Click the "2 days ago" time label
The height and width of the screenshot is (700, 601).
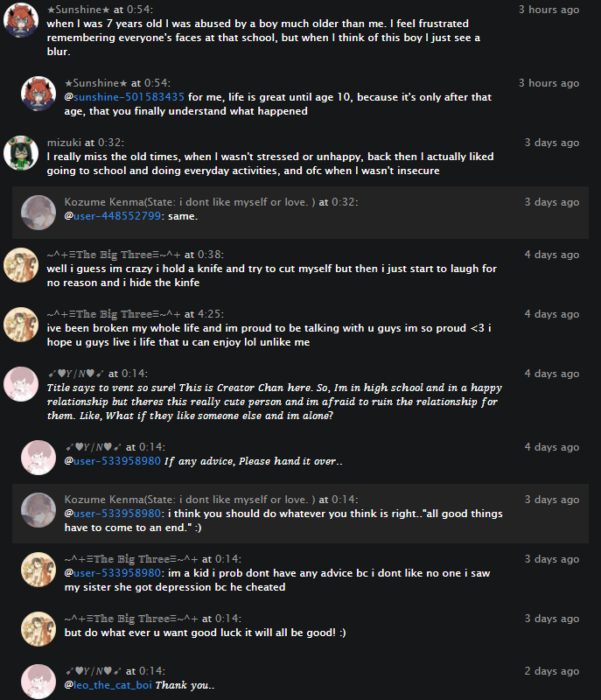[x=551, y=671]
